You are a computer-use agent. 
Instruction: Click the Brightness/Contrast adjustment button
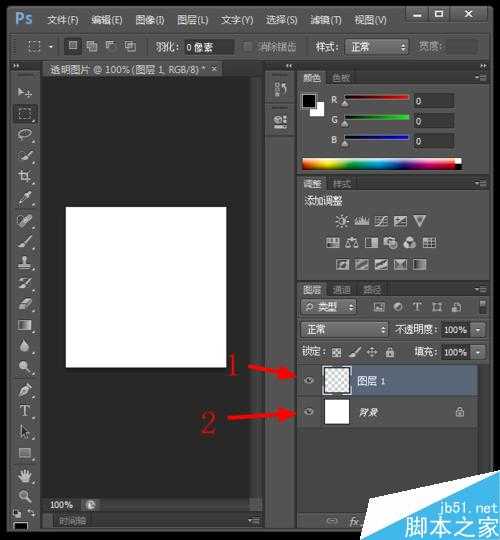[x=342, y=221]
